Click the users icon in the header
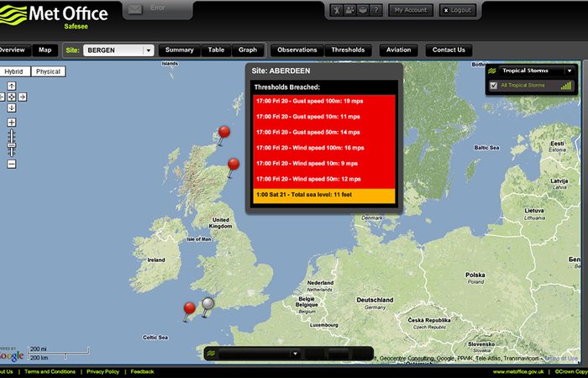 [x=350, y=10]
